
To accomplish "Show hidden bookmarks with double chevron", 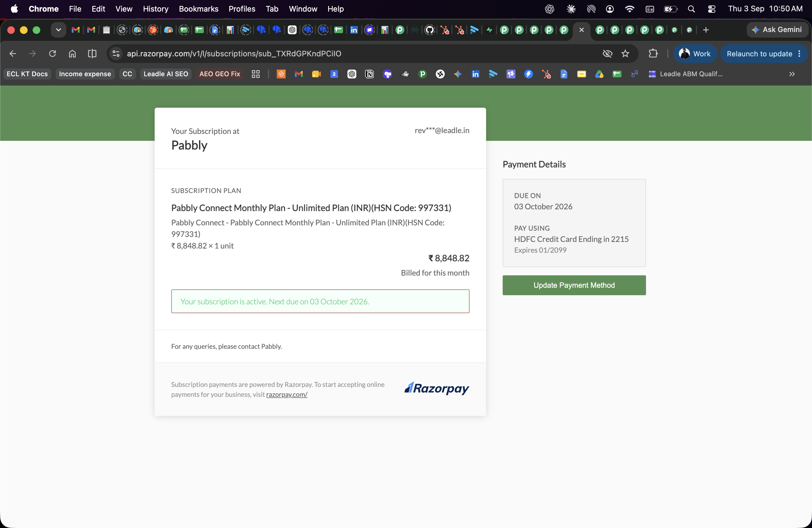I will [x=792, y=74].
